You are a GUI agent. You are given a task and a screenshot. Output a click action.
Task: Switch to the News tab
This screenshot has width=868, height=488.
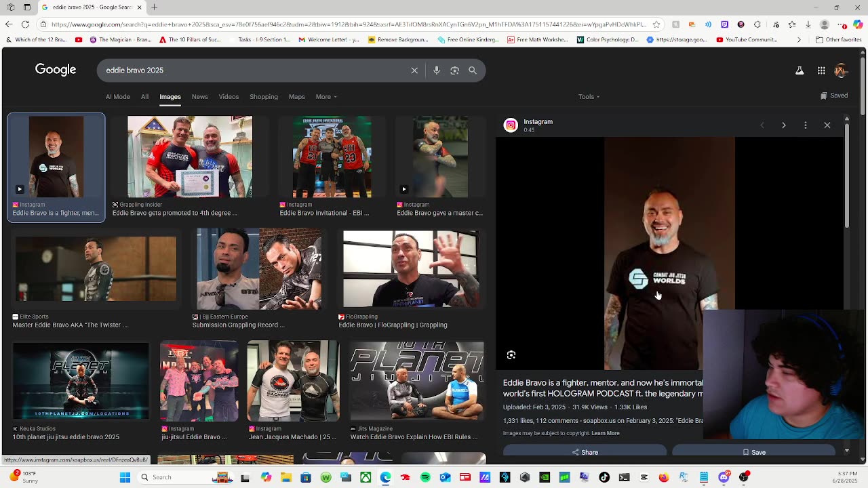pos(199,97)
